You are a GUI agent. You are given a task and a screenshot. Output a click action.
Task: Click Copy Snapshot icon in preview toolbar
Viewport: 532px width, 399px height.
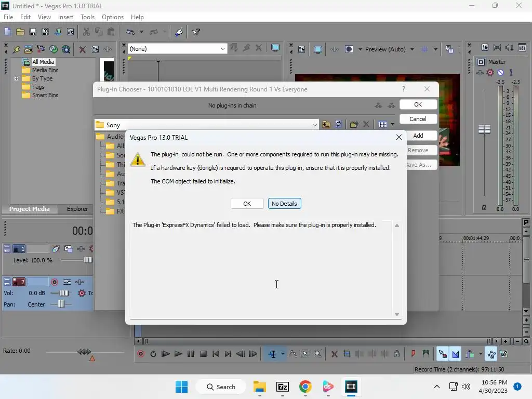[449, 49]
